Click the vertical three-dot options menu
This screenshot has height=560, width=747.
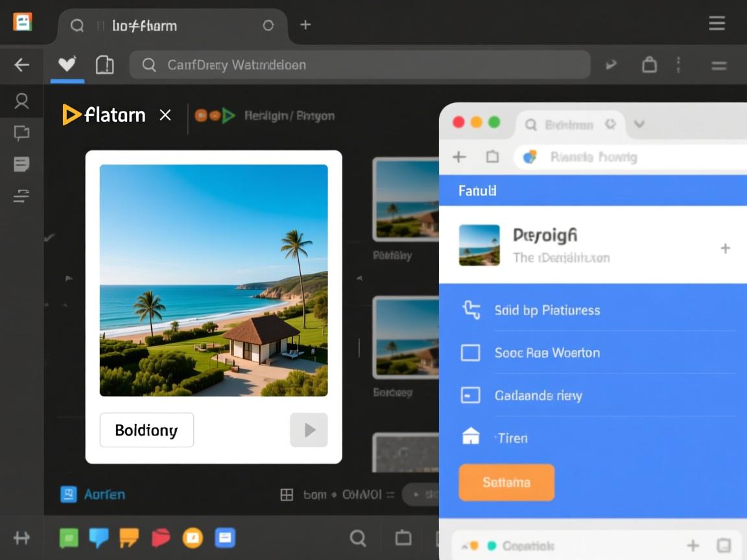click(678, 65)
